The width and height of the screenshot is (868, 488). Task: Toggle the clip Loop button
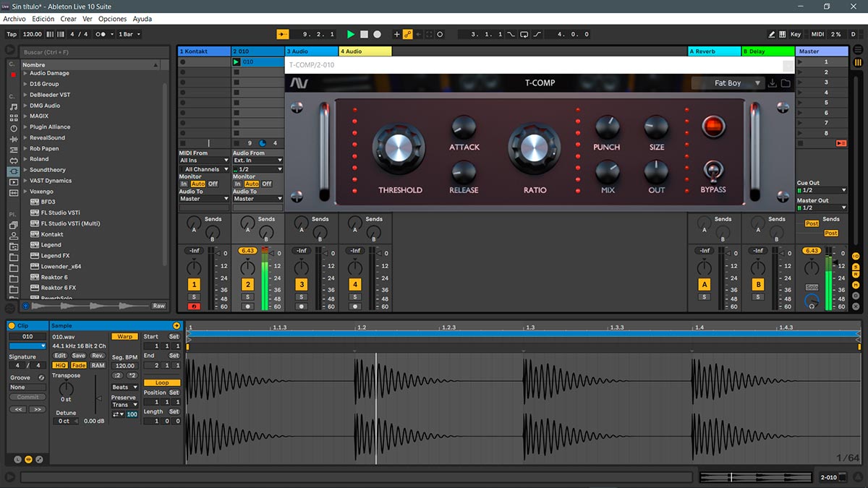pyautogui.click(x=162, y=382)
